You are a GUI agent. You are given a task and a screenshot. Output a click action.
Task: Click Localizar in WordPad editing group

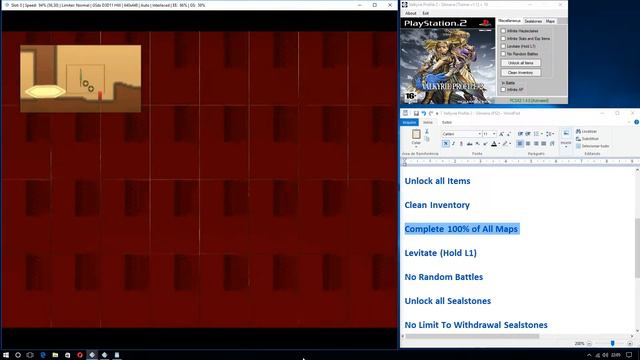586,131
